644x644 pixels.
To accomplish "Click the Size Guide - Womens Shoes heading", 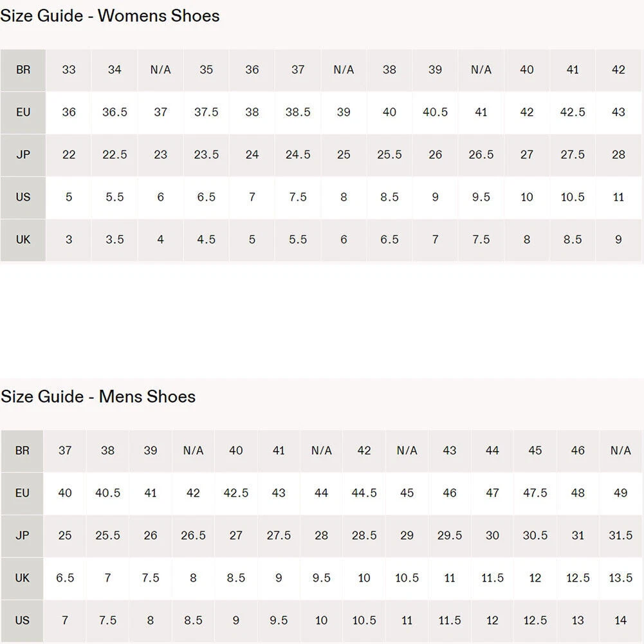I will tap(110, 15).
